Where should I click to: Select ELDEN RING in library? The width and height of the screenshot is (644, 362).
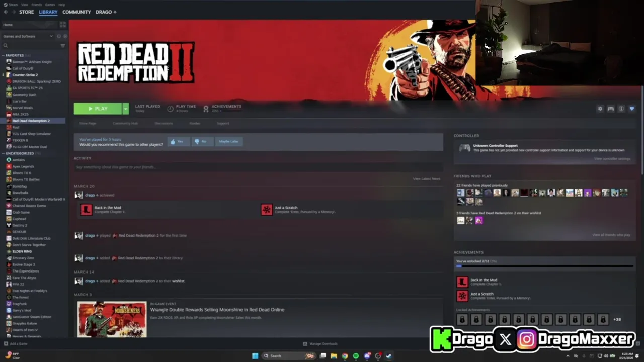tap(22, 251)
